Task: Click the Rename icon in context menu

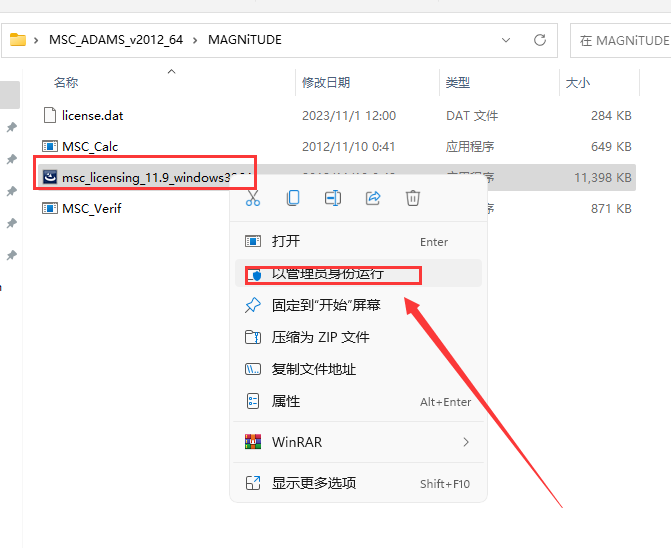Action: tap(333, 198)
